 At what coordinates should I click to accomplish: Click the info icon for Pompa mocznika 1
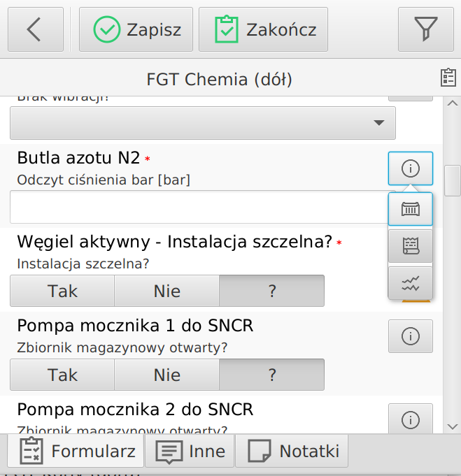click(x=411, y=336)
